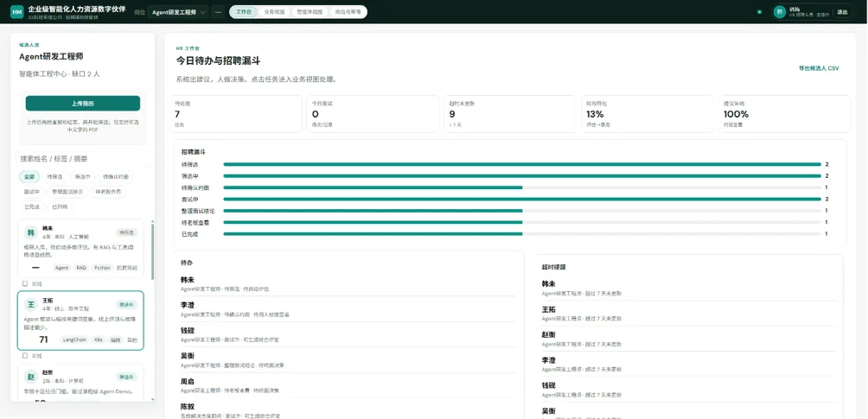
Task: Select the 全部 filter chip
Action: tap(29, 176)
